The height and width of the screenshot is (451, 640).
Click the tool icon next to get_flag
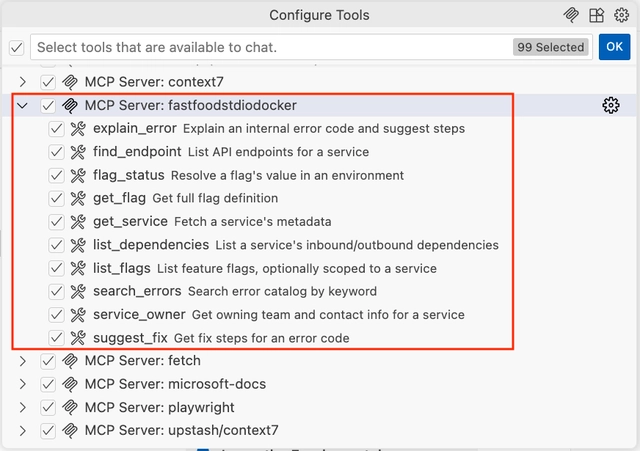tap(78, 198)
